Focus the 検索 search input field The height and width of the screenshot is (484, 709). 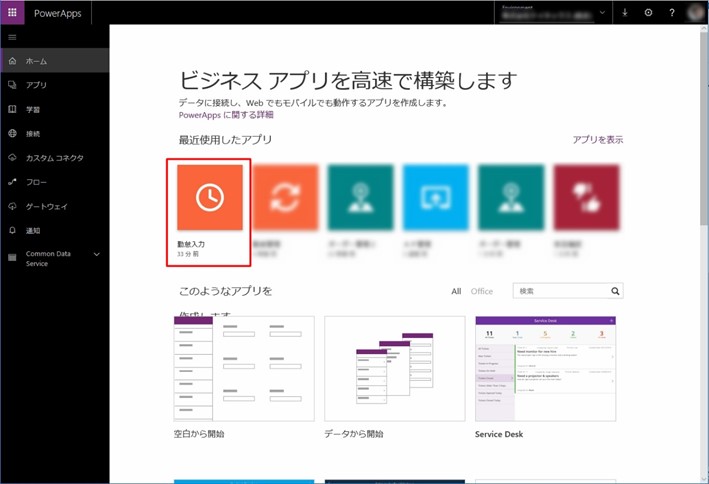tap(561, 291)
